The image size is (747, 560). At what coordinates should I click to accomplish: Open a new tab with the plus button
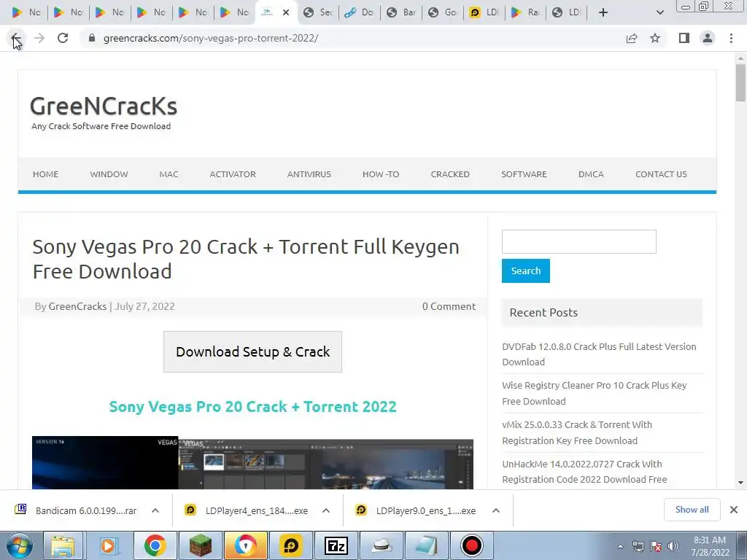tap(603, 12)
